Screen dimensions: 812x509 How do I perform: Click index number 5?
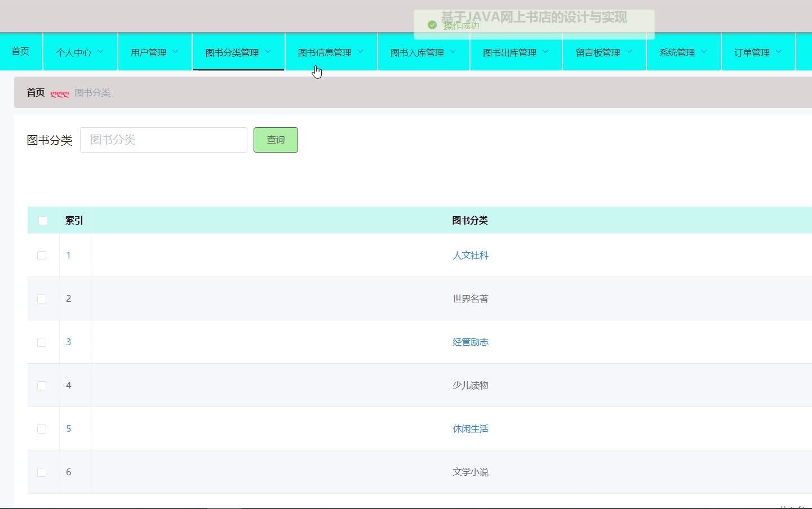[x=69, y=429]
